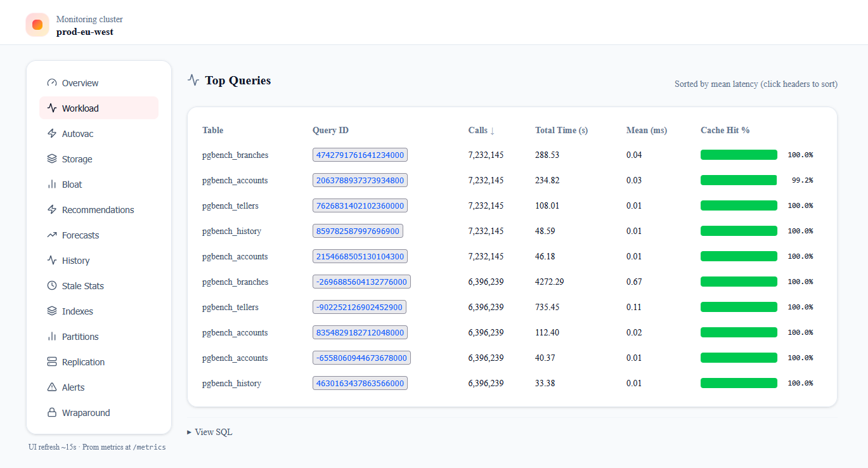Select the Storage stacked-layers icon
This screenshot has width=868, height=468.
52,159
